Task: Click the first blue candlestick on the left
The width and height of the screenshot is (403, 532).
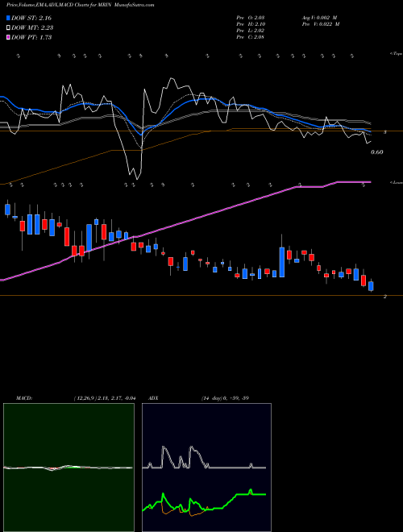Action: 7,210
